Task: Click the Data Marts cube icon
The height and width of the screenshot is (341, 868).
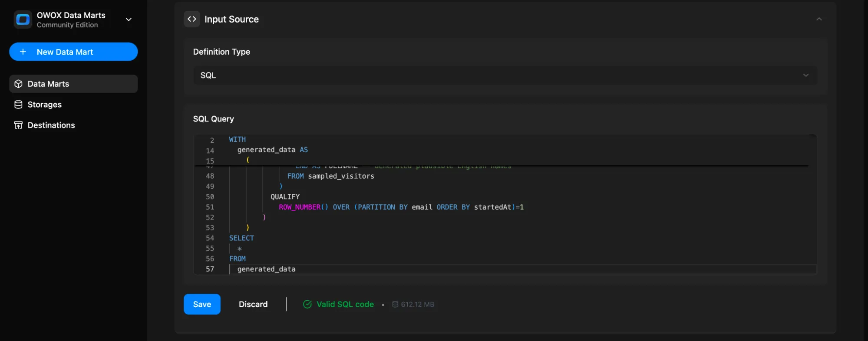Action: 18,84
